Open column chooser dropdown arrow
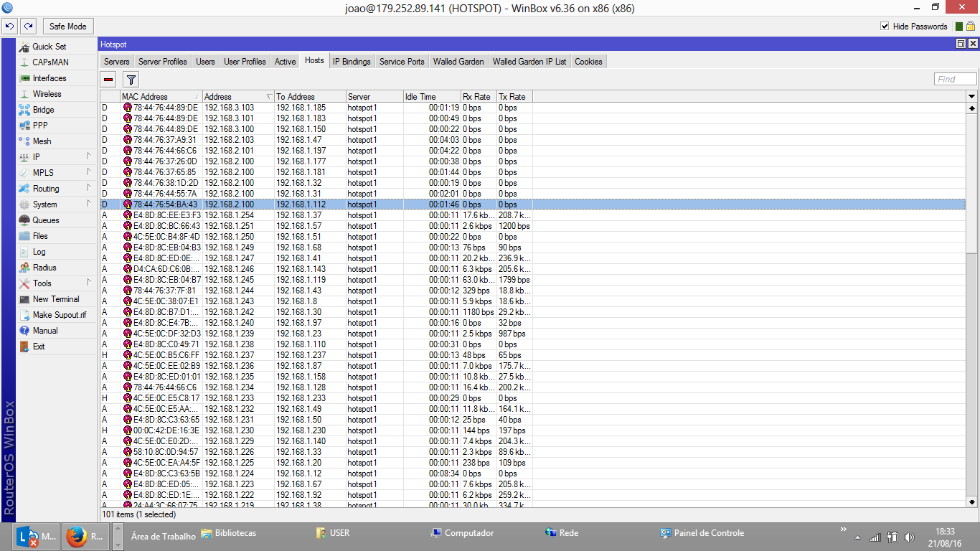 pyautogui.click(x=972, y=96)
